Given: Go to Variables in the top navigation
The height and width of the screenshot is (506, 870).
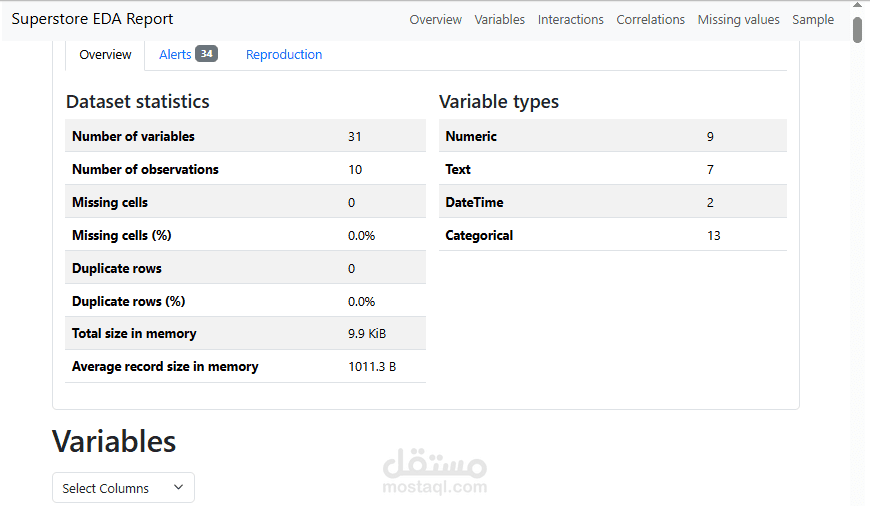Looking at the screenshot, I should [499, 19].
